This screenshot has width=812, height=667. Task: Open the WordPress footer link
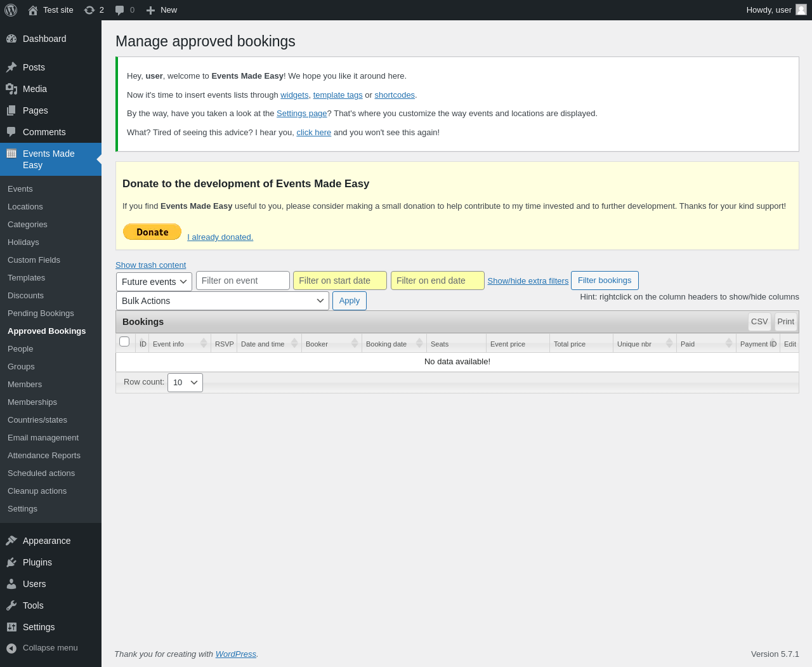click(236, 654)
